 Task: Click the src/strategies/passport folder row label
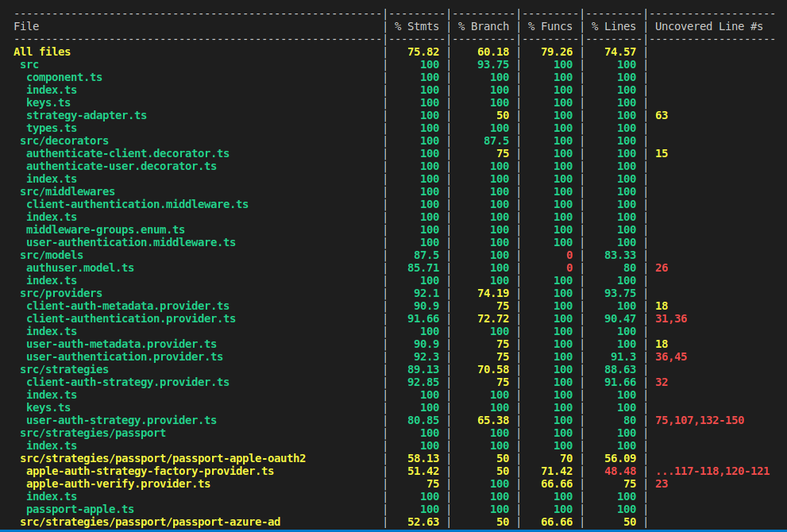93,433
